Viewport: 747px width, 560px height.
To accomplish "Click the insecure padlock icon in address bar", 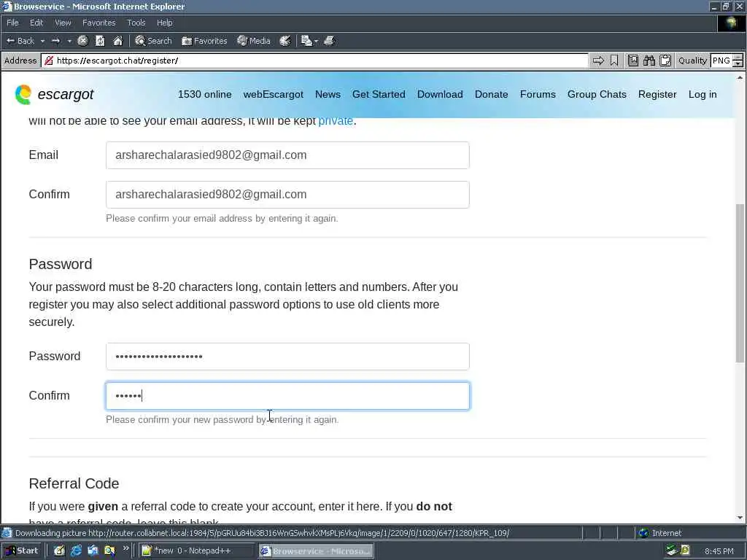I will pos(49,61).
